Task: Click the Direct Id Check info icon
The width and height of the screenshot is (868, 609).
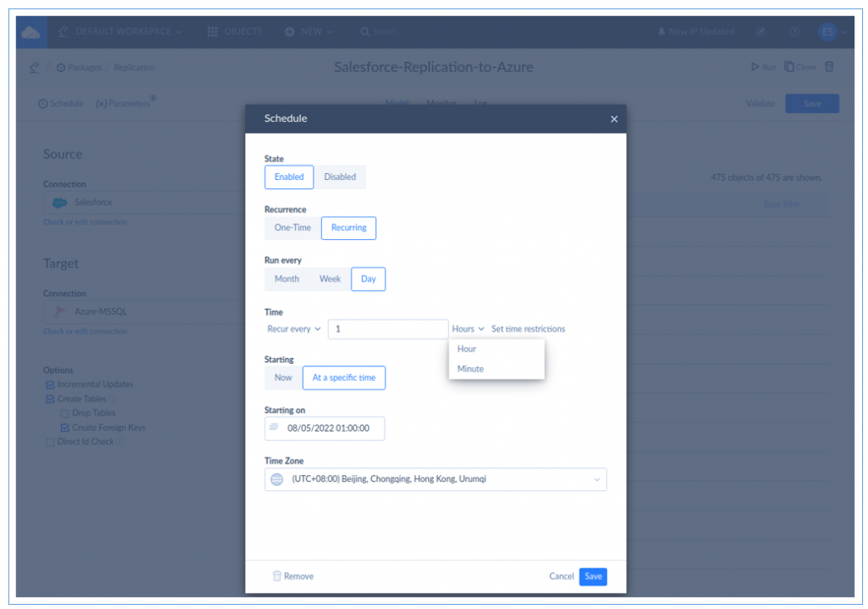Action: click(x=120, y=442)
